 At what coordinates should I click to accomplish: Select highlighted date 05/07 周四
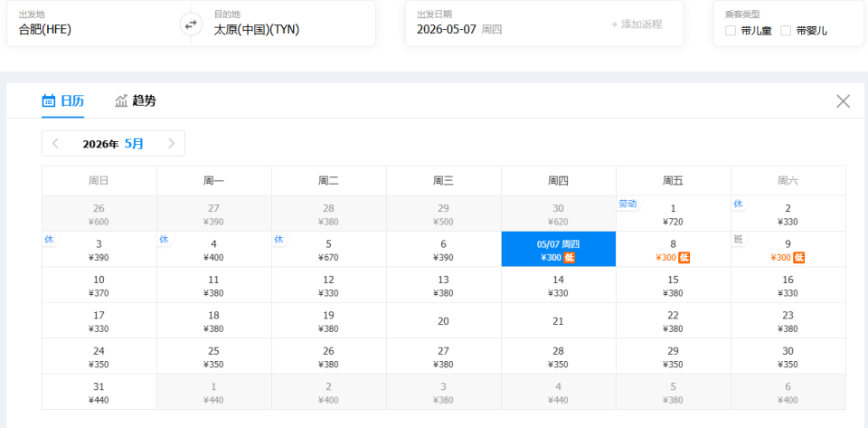(x=559, y=249)
